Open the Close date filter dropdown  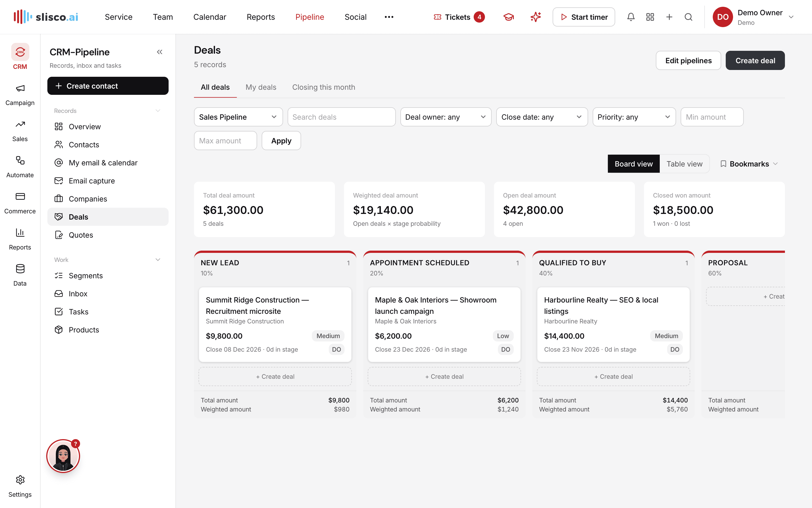tap(542, 117)
